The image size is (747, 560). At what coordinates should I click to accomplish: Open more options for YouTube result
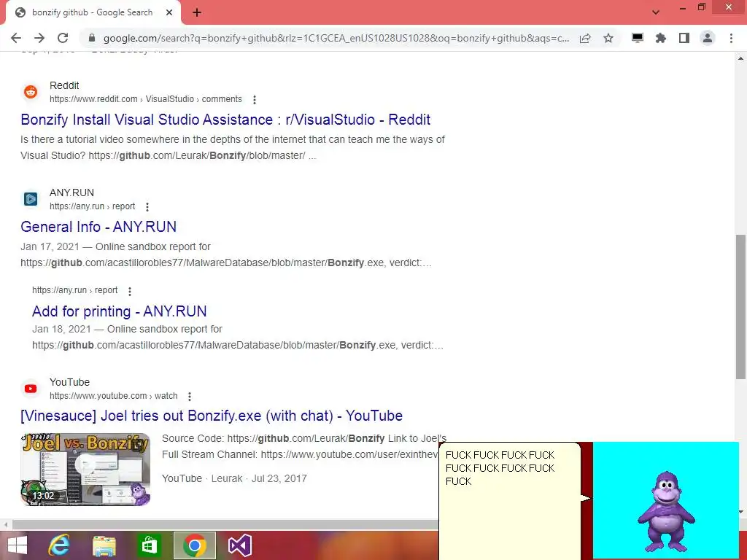coord(190,396)
